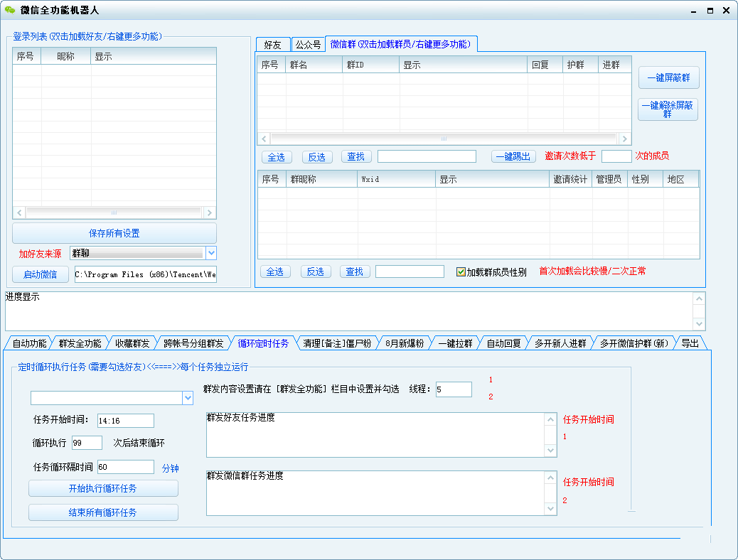Click the 保存所有设置 button
The image size is (738, 560).
click(x=114, y=233)
